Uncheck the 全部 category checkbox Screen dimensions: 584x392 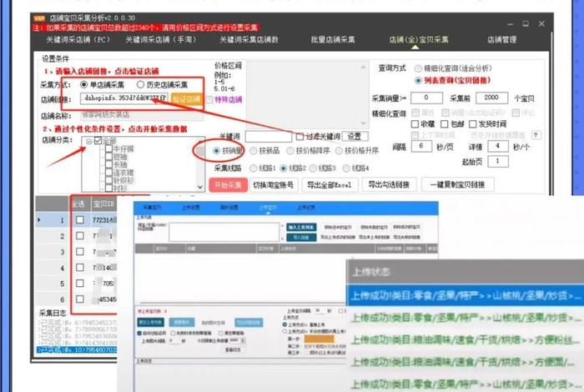[x=98, y=140]
